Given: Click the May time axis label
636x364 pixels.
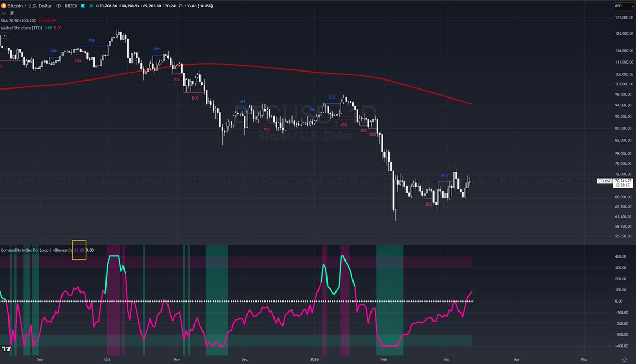Looking at the screenshot, I should click(x=584, y=358).
